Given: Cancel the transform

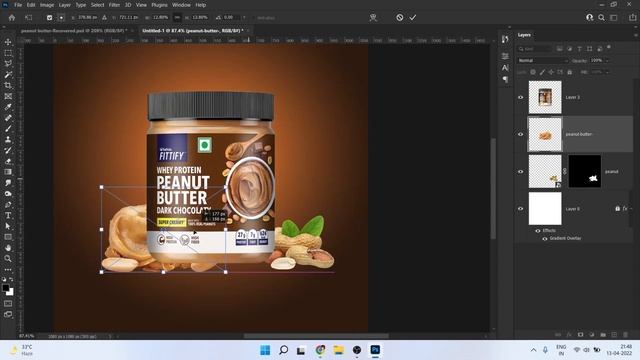Looking at the screenshot, I should point(400,18).
